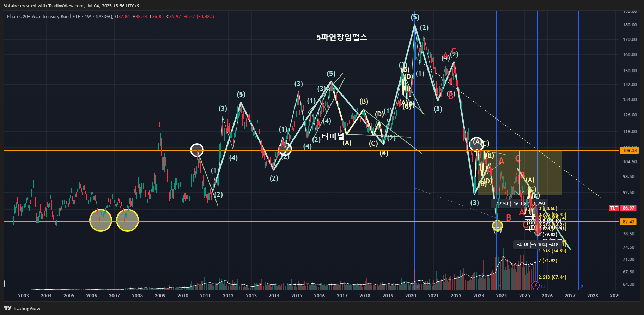This screenshot has height=315, width=644.
Task: Select the '터미널' text annotation
Action: [x=333, y=137]
